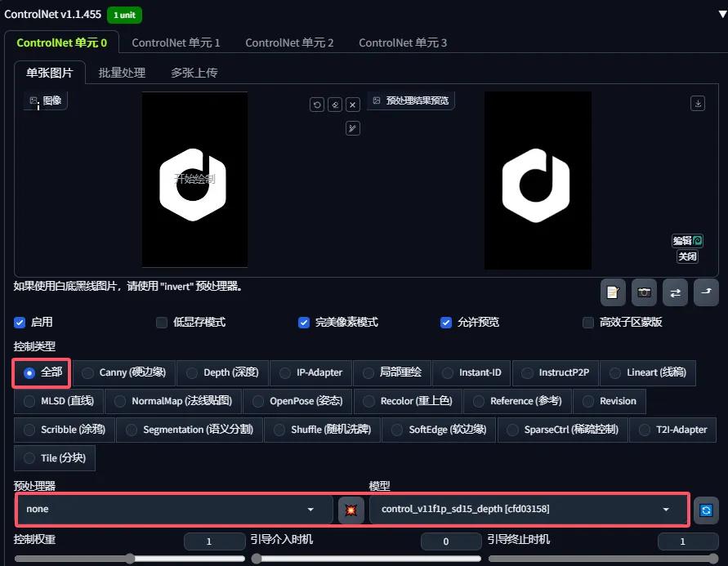Enable 低显存模式 low VRAM checkbox
This screenshot has width=728, height=566.
click(x=162, y=323)
